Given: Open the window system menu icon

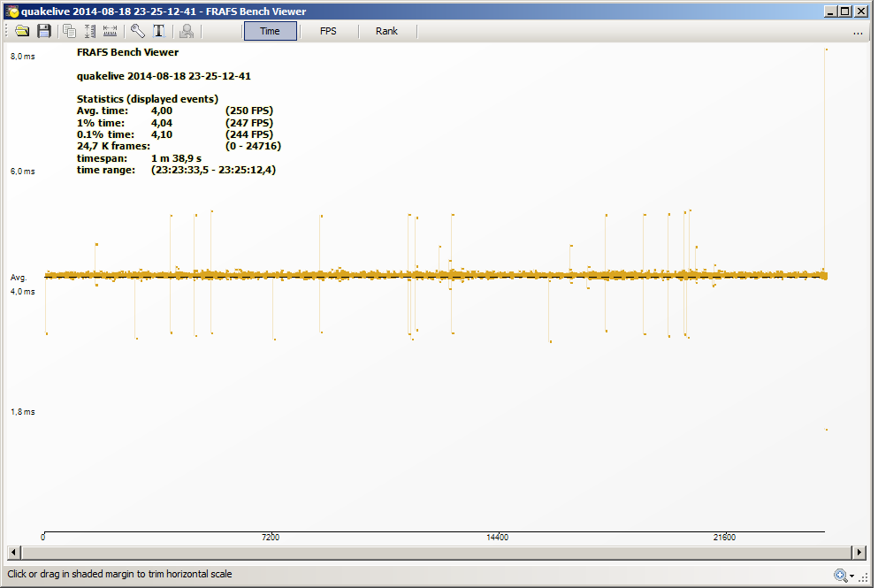Looking at the screenshot, I should [12, 11].
